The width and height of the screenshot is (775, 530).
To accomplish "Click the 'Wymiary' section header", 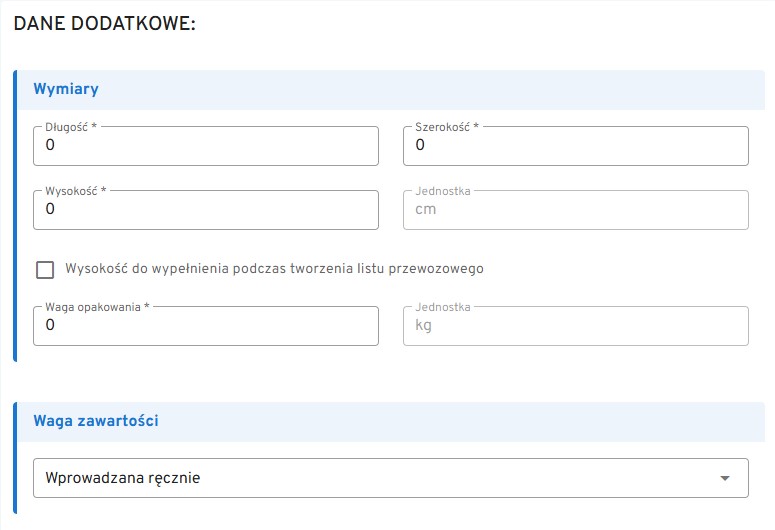I will pos(66,89).
